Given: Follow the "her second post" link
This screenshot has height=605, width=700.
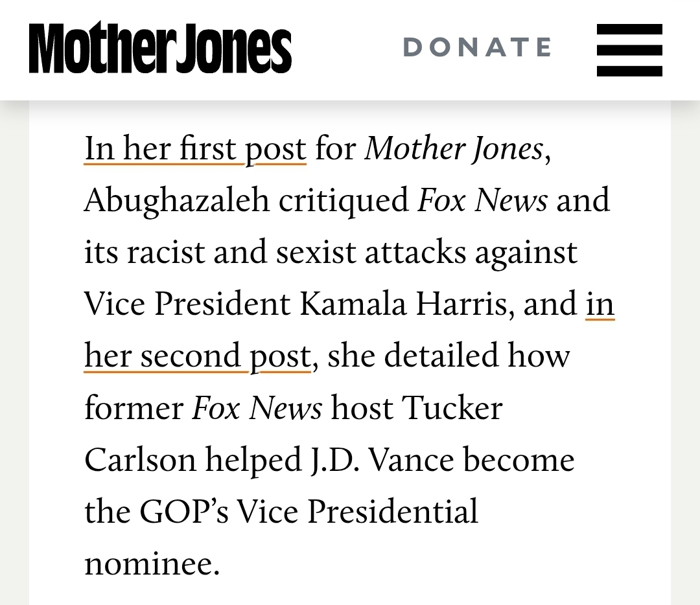Looking at the screenshot, I should 197,356.
